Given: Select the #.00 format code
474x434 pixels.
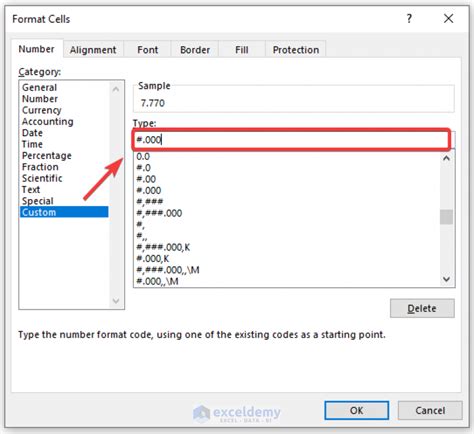Looking at the screenshot, I should pos(287,179).
